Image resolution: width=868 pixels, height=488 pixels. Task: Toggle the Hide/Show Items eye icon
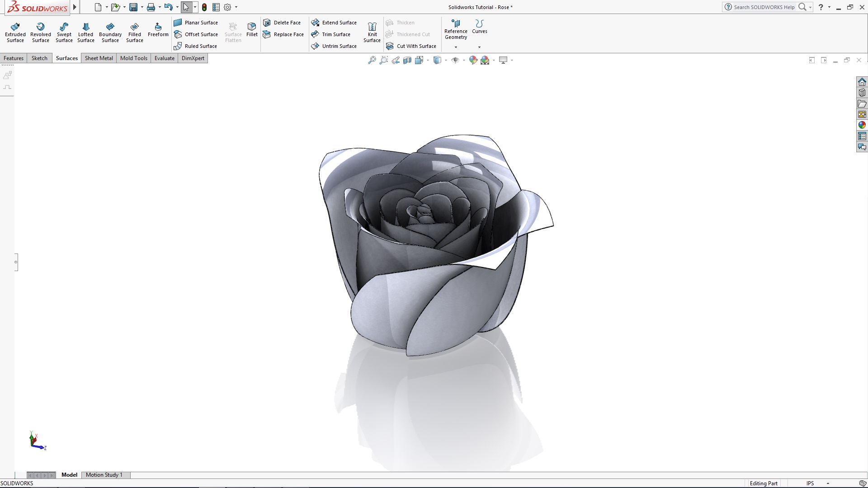point(456,60)
